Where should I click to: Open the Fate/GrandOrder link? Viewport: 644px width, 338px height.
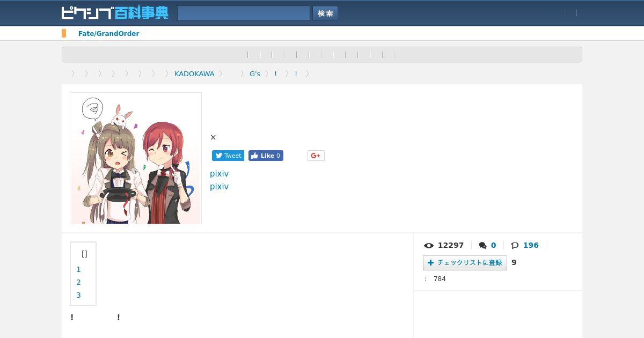click(108, 34)
